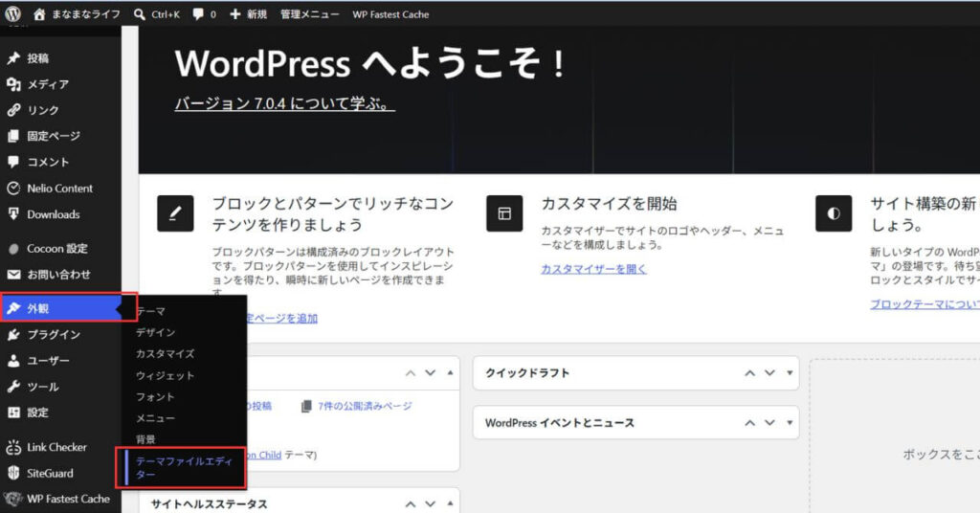
Task: Click the Link Checker icon
Action: [13, 447]
